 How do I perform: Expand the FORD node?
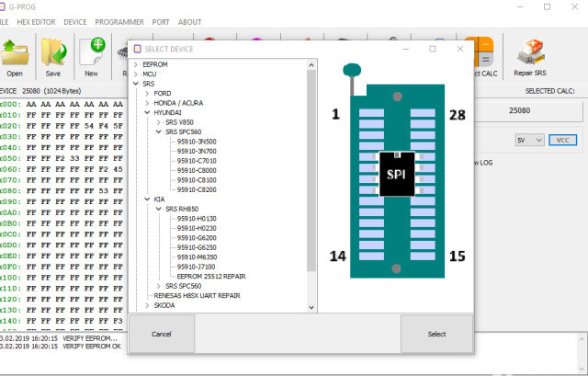147,94
